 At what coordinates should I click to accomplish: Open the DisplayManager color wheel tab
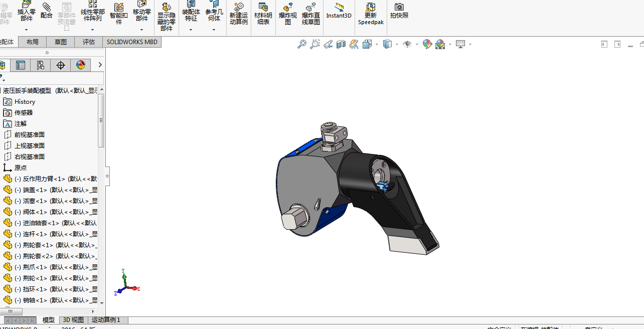[81, 65]
